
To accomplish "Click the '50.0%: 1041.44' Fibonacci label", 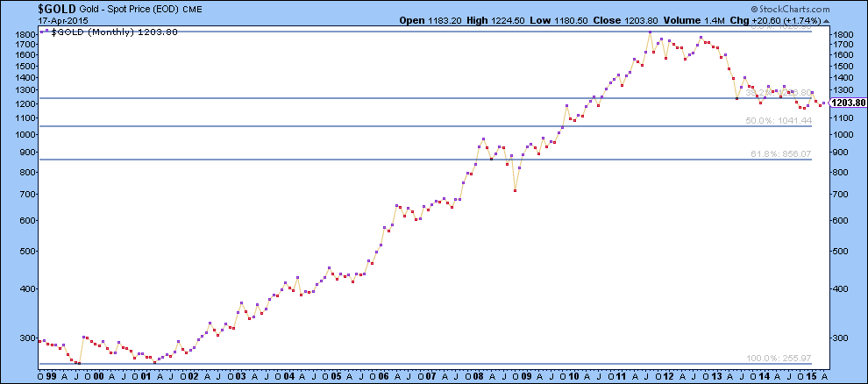I will (x=777, y=120).
